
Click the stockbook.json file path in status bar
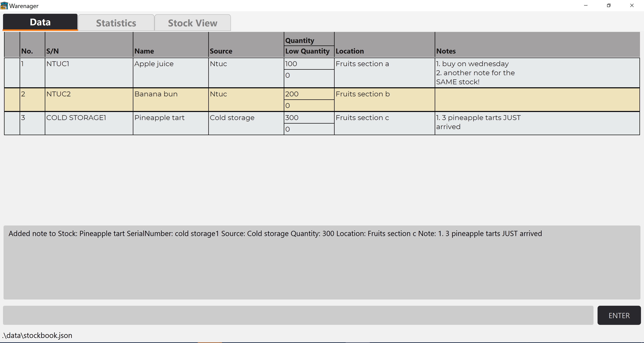click(x=37, y=335)
